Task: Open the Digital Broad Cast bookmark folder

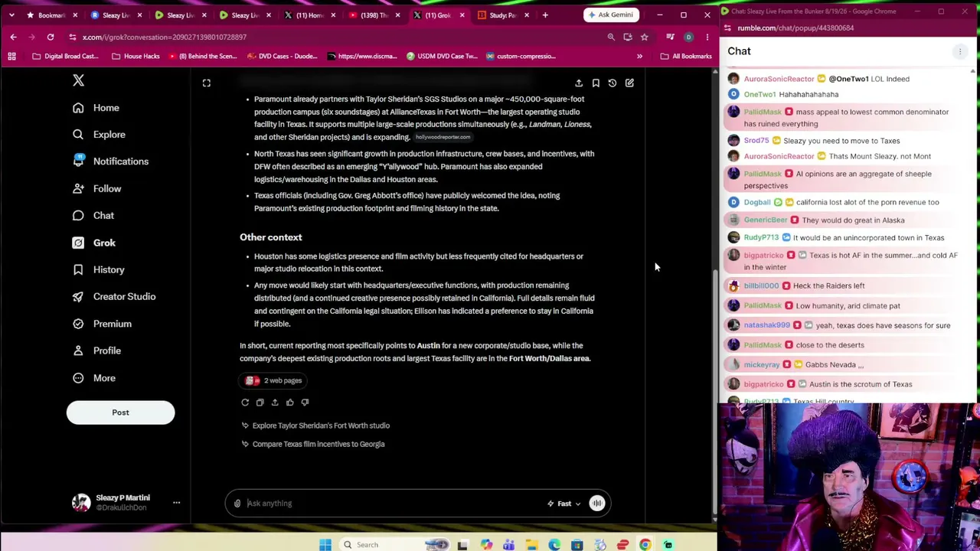Action: pyautogui.click(x=66, y=56)
